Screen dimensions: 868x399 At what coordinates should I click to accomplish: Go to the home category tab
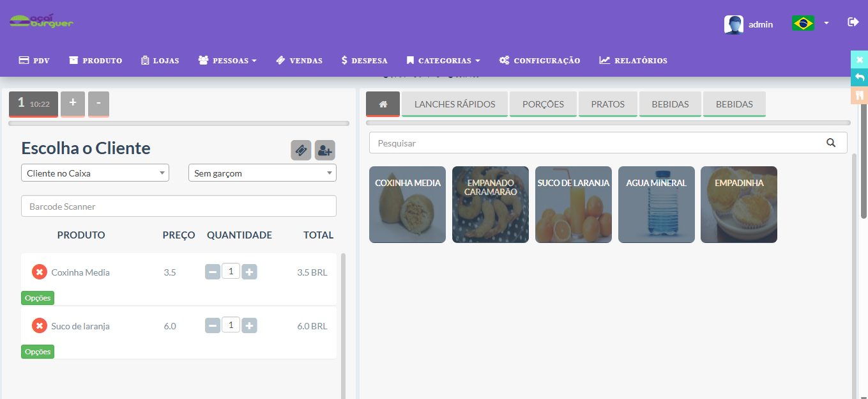pos(383,104)
